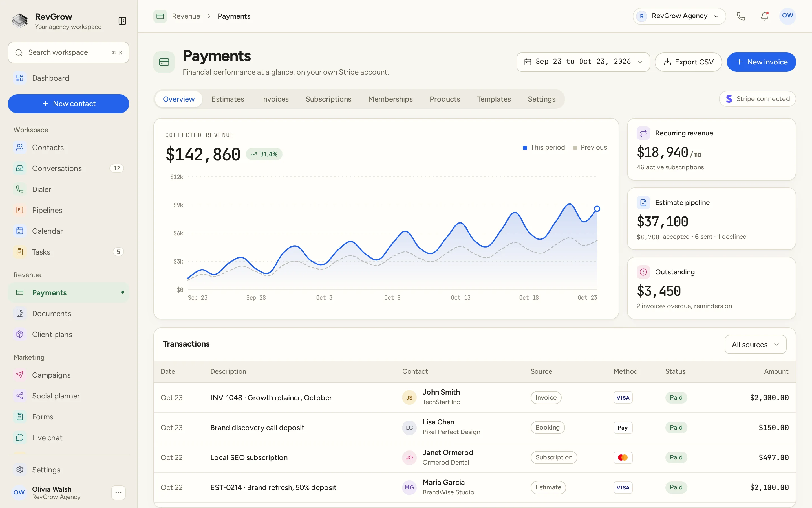
Task: Switch to the Subscriptions tab
Action: click(x=328, y=99)
